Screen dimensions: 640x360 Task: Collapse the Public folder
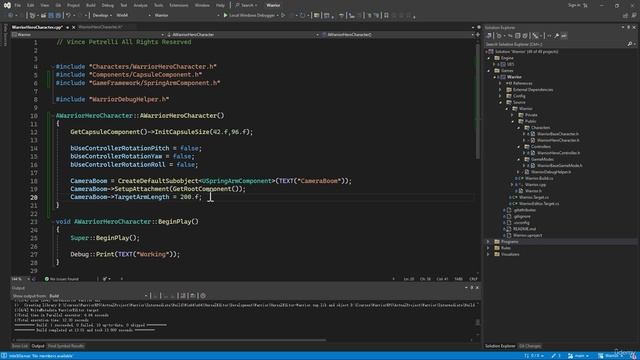tap(513, 121)
